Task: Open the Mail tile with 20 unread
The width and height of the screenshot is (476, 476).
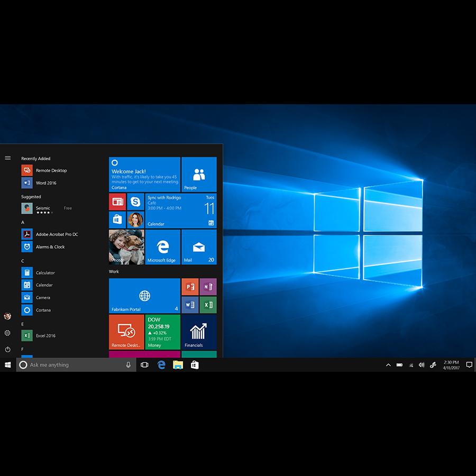Action: (x=199, y=247)
